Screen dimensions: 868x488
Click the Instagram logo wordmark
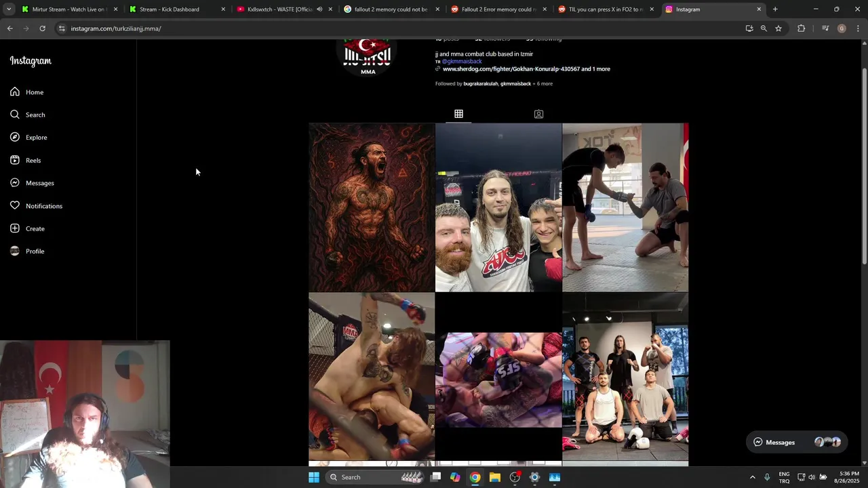pos(31,61)
